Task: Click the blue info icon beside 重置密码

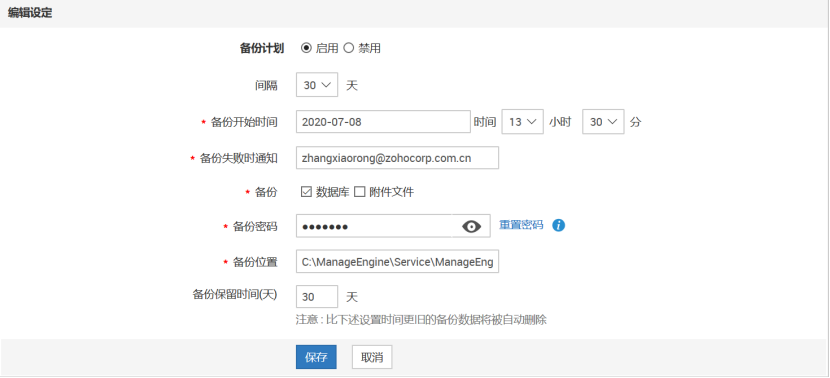Action: (x=558, y=226)
